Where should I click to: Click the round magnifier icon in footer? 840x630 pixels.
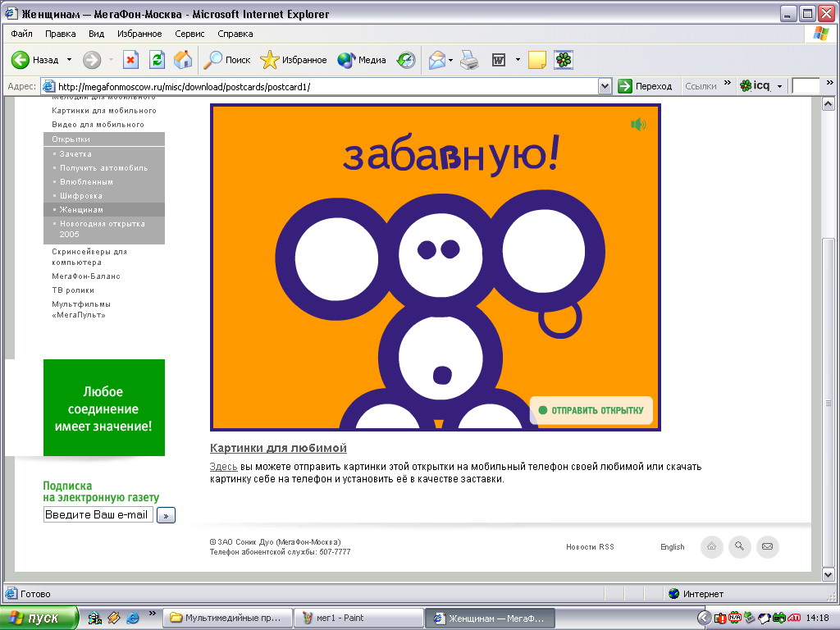tap(739, 547)
